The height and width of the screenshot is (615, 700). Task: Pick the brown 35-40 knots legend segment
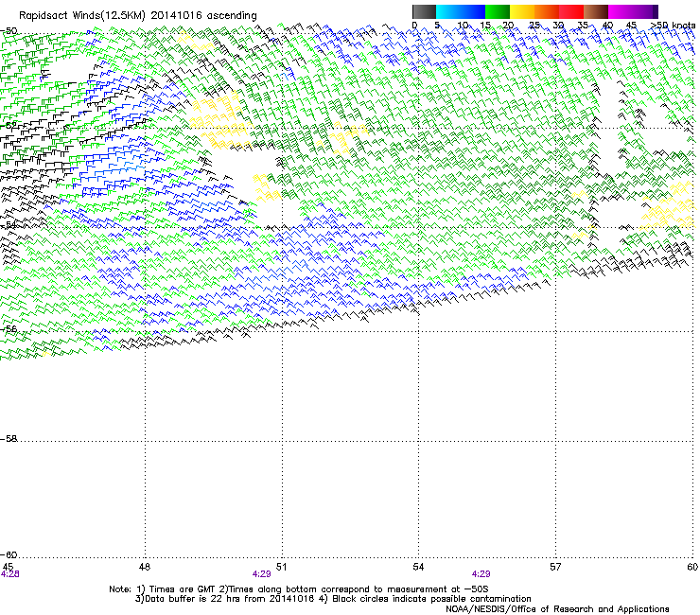(x=596, y=11)
